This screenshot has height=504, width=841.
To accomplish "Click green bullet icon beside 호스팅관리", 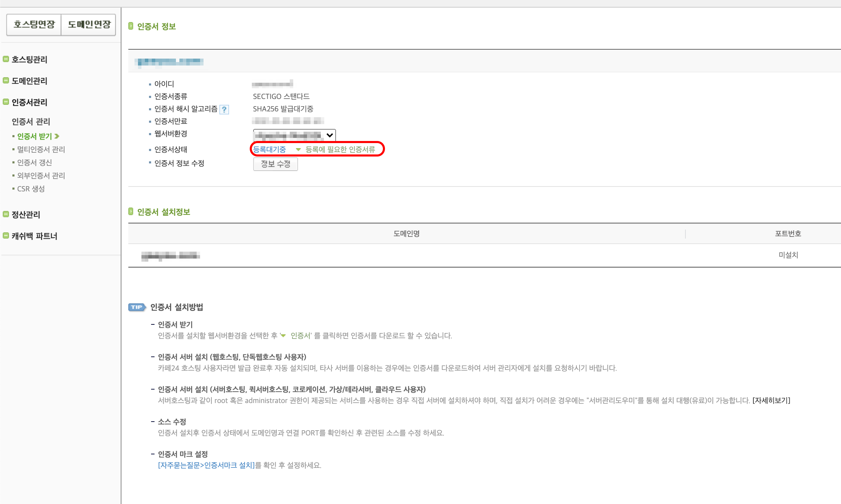I will click(6, 59).
